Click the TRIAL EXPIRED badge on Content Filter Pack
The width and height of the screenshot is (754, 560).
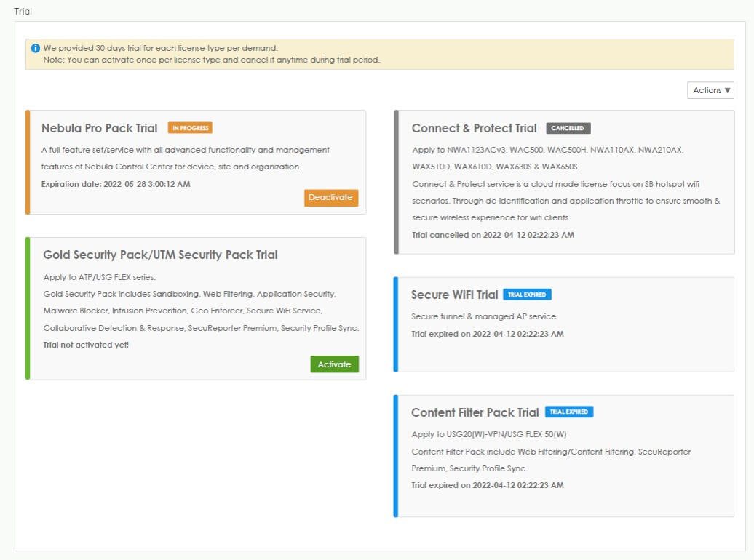pos(569,412)
